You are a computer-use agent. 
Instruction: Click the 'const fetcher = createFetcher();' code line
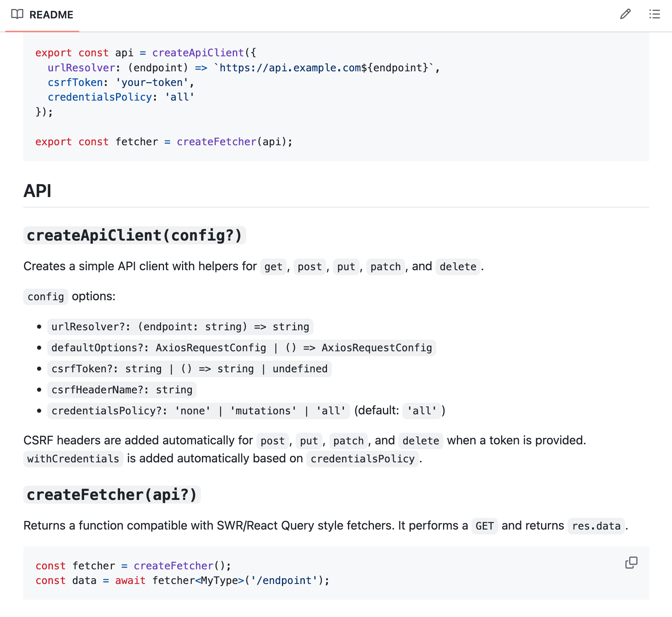133,566
